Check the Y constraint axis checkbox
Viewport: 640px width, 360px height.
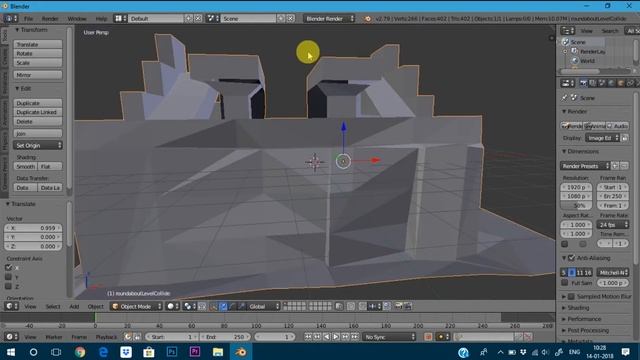[x=8, y=277]
